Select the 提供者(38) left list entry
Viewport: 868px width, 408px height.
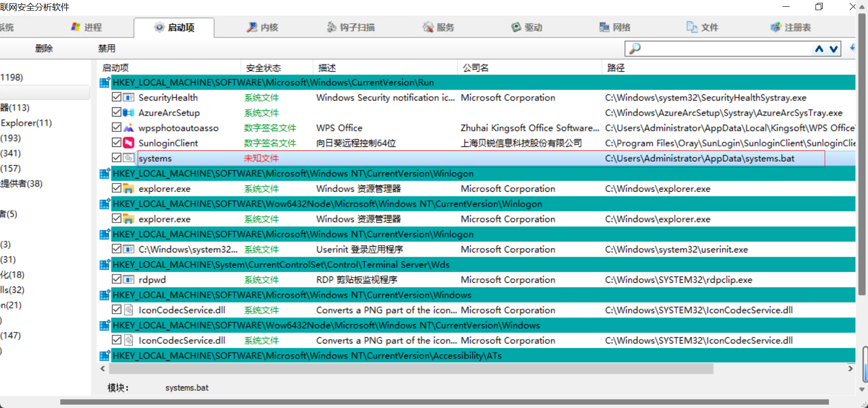[x=21, y=184]
